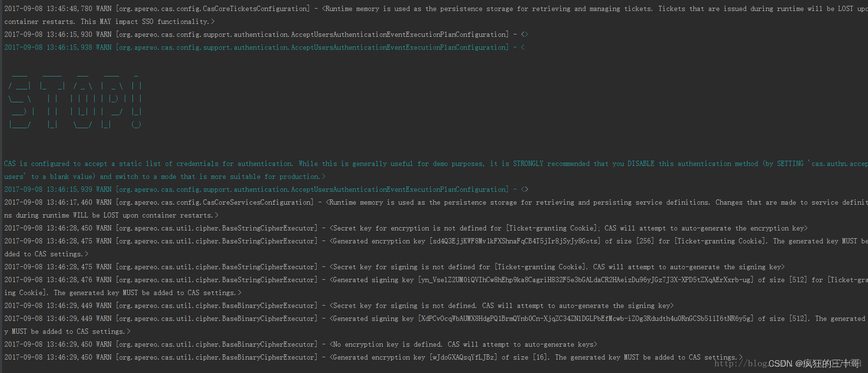Click the 'dded to CAS settings.' continuation line
868x373 pixels.
(46, 254)
